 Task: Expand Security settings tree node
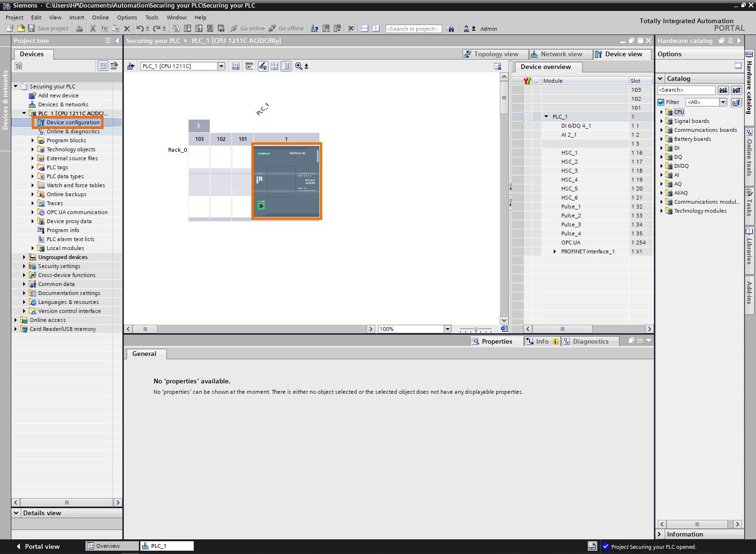tap(24, 266)
